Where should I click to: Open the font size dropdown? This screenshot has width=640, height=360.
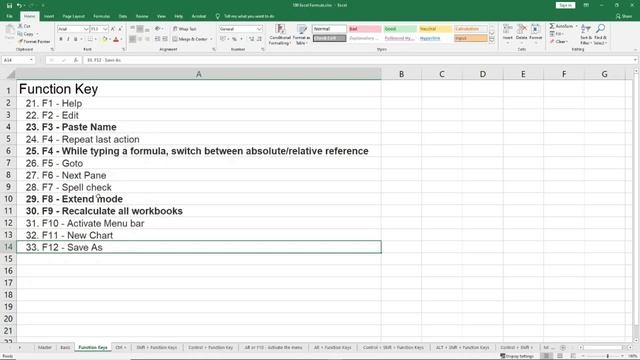point(105,29)
